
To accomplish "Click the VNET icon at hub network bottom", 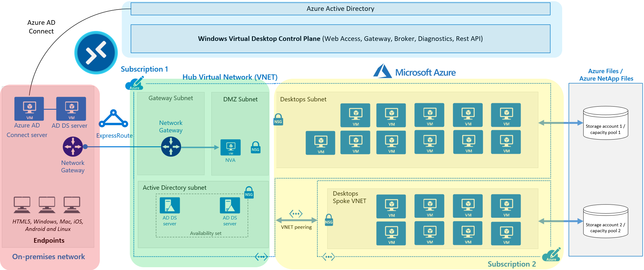I will tap(261, 257).
